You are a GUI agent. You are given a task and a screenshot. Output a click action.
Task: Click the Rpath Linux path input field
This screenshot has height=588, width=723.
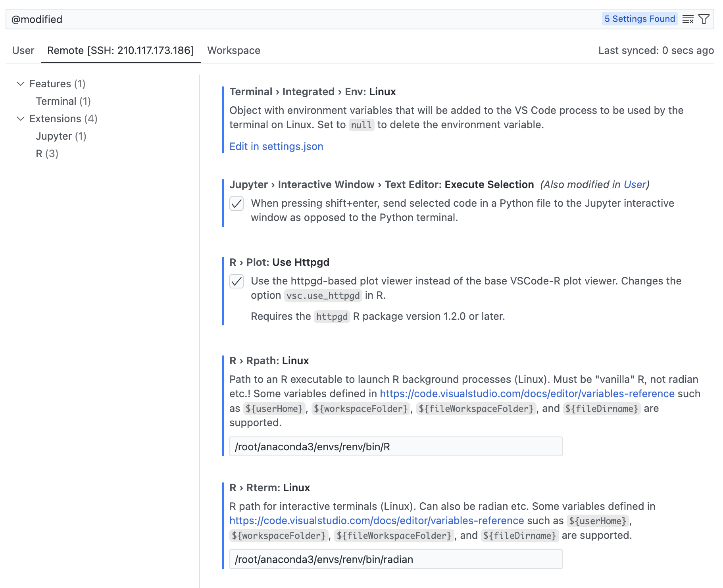[x=396, y=447]
